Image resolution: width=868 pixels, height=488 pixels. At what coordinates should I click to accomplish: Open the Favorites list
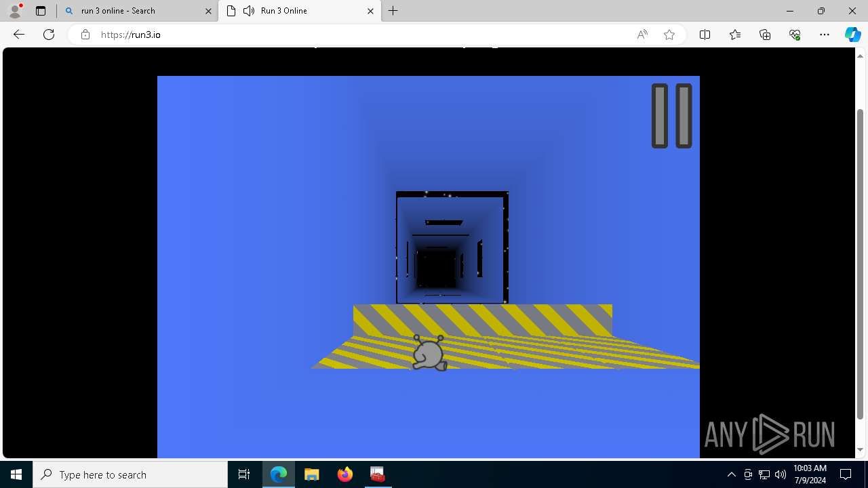pyautogui.click(x=735, y=35)
